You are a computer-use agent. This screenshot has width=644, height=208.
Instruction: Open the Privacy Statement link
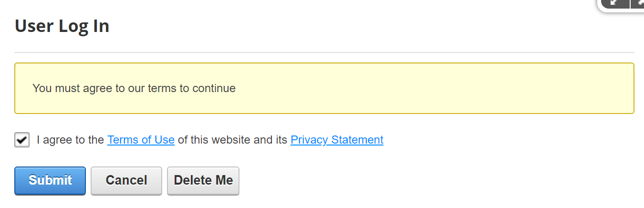pyautogui.click(x=337, y=140)
